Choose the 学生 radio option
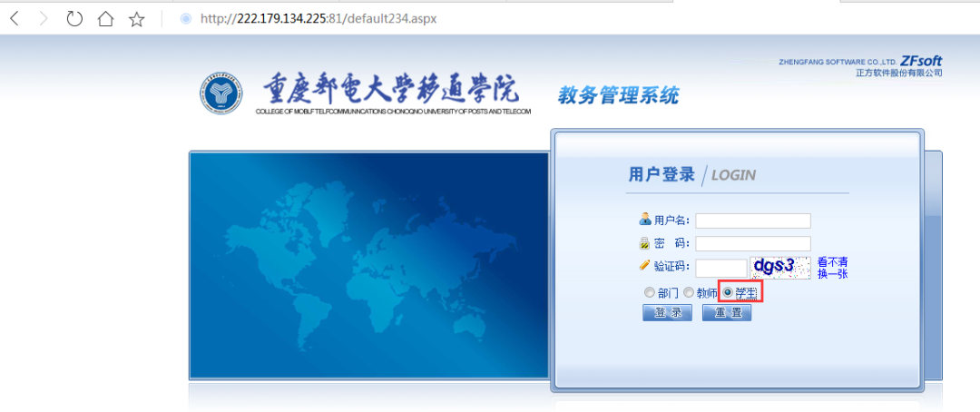Image resolution: width=980 pixels, height=412 pixels. (x=728, y=292)
